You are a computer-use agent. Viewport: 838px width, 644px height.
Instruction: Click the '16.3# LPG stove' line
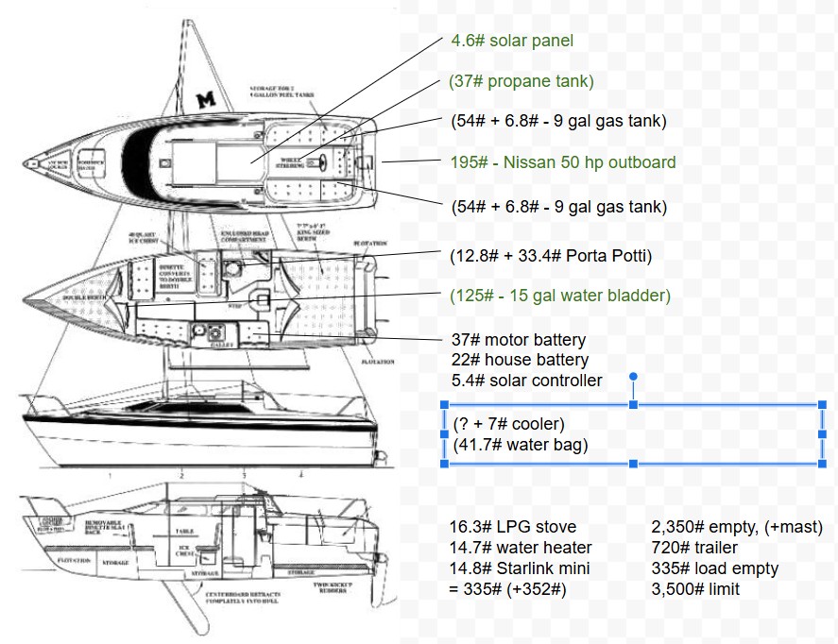[512, 527]
